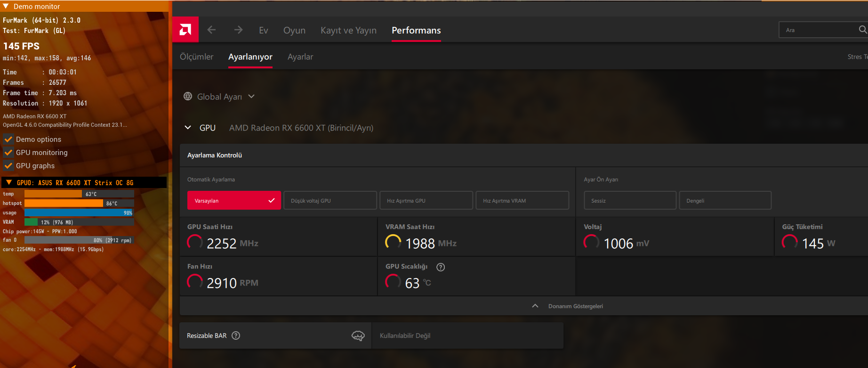
Task: Click the Ayarlama Kontrolü header
Action: pyautogui.click(x=215, y=155)
